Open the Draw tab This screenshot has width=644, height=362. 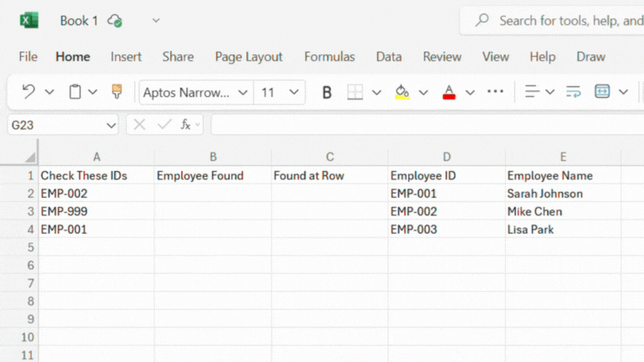coord(590,57)
